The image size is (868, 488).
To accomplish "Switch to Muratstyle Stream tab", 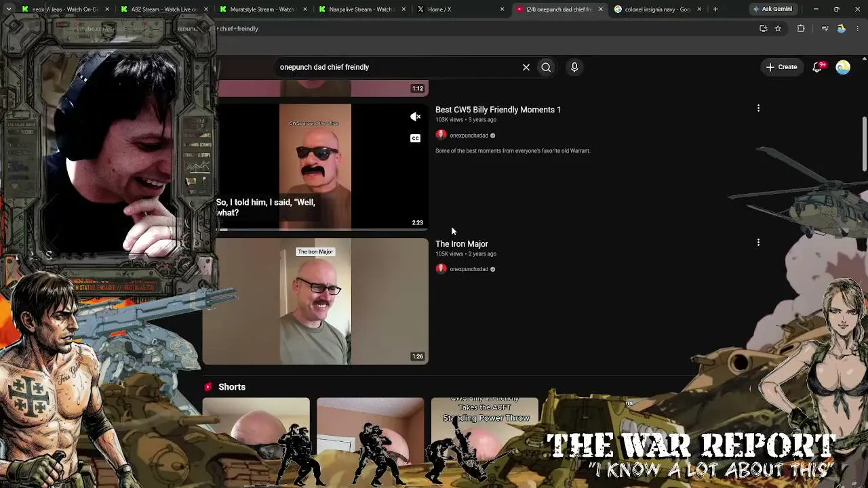I will pos(263,9).
